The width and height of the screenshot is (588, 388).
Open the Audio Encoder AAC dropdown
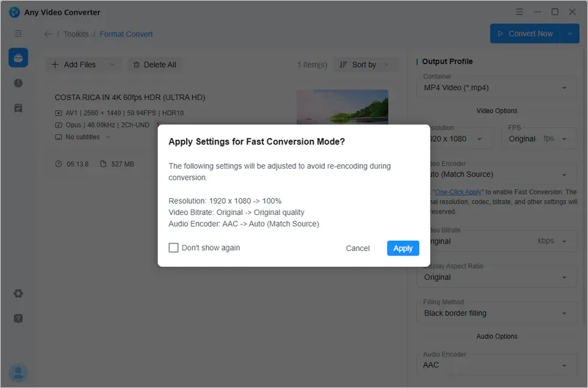[496, 365]
